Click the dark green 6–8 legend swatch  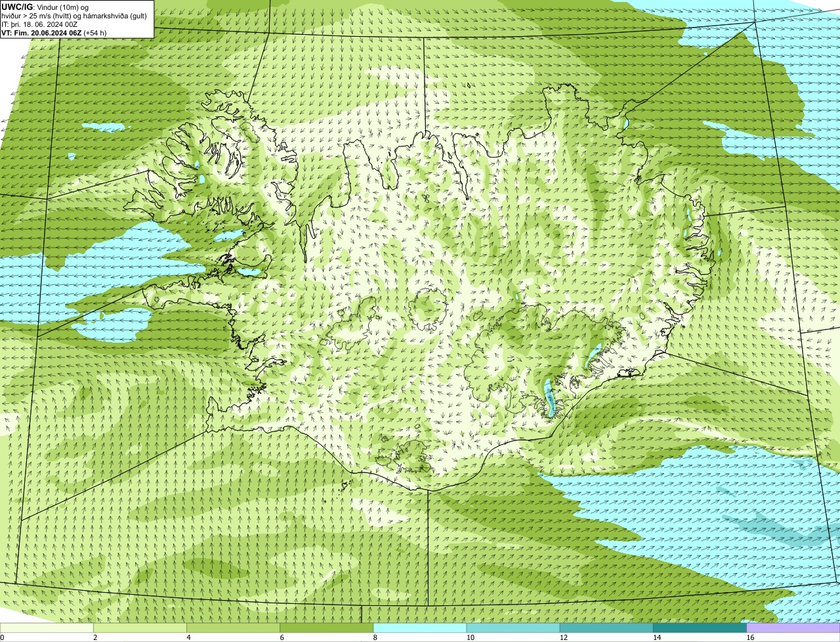[327, 628]
